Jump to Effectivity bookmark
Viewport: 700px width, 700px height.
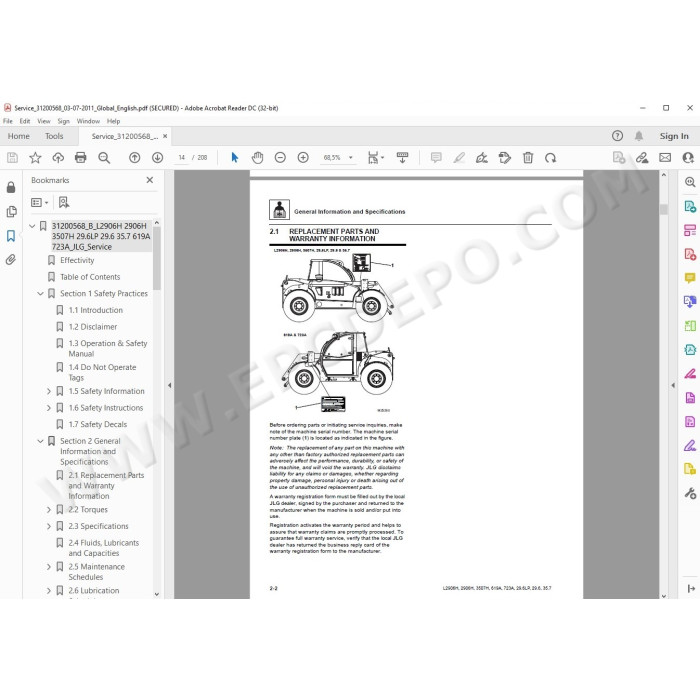coord(77,260)
